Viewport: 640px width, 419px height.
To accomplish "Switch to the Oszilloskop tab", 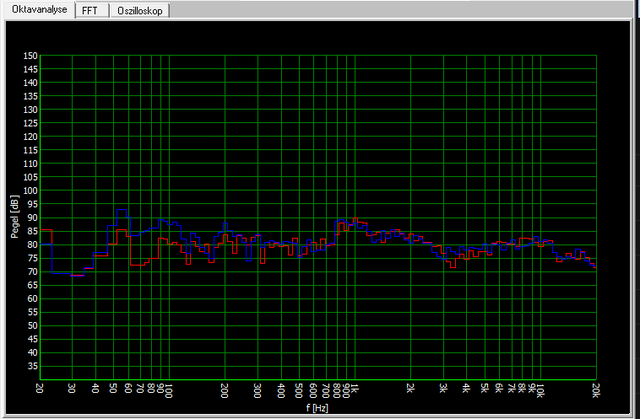I will (140, 11).
